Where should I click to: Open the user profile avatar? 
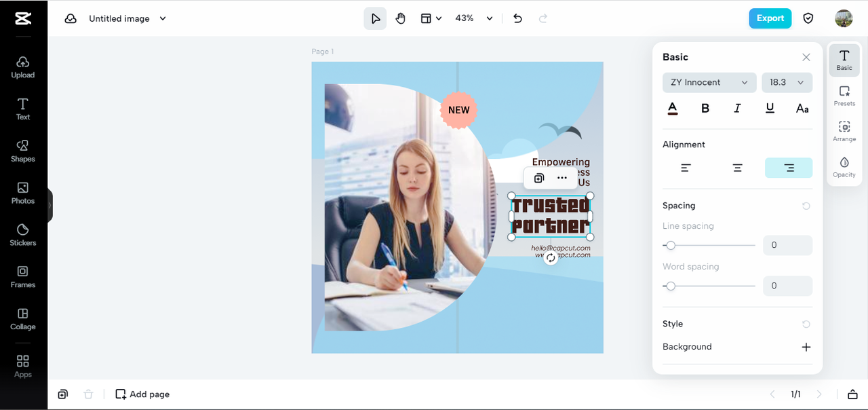[844, 18]
